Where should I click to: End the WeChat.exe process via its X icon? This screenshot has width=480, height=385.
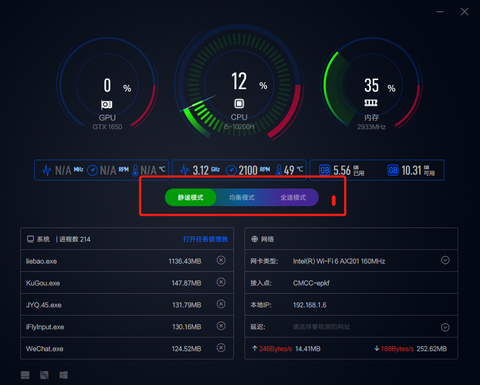coord(221,348)
